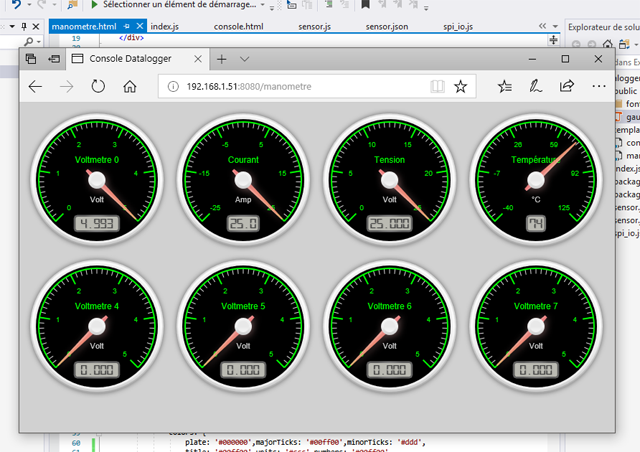This screenshot has height=452, width=640.
Task: Click line number 19 in editor
Action: [76, 38]
